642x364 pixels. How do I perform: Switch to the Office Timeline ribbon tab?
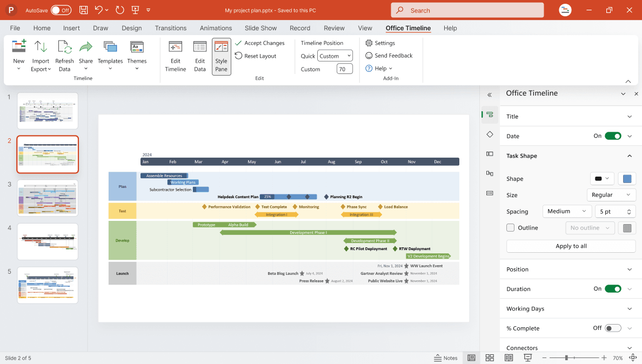point(408,28)
